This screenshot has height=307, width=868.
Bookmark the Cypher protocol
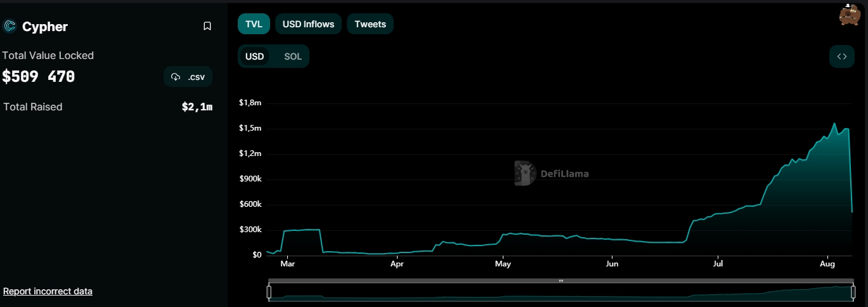[x=207, y=26]
